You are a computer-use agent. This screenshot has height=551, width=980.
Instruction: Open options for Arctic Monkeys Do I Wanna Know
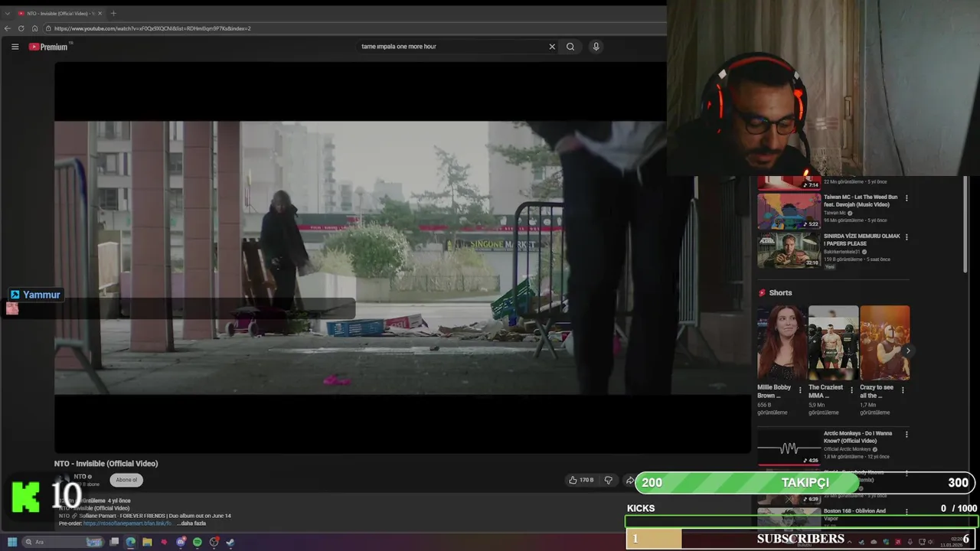point(906,434)
